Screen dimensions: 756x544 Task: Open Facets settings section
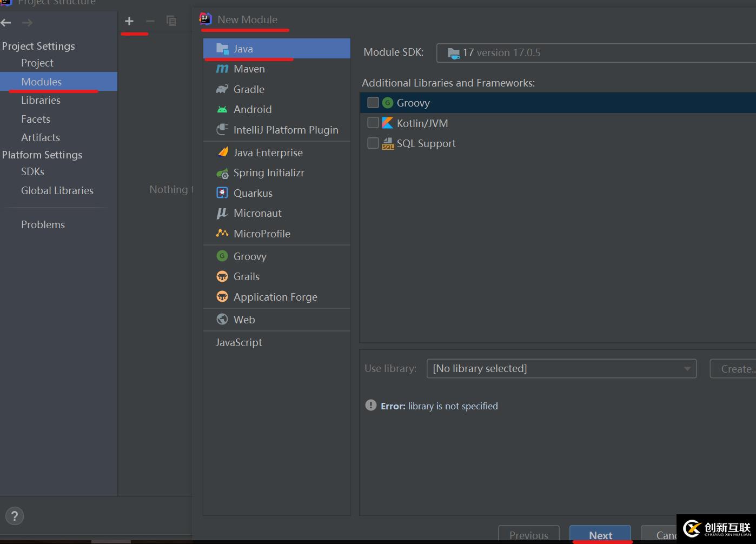pos(36,119)
